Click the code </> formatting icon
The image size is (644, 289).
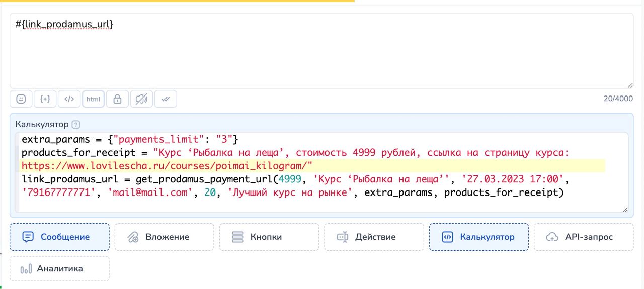69,99
